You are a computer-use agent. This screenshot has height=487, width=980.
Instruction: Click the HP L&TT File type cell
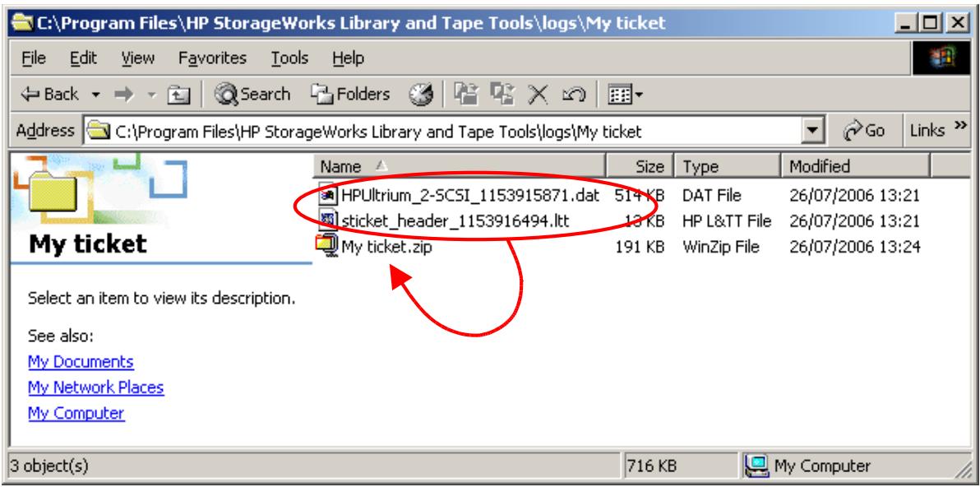pyautogui.click(x=727, y=221)
